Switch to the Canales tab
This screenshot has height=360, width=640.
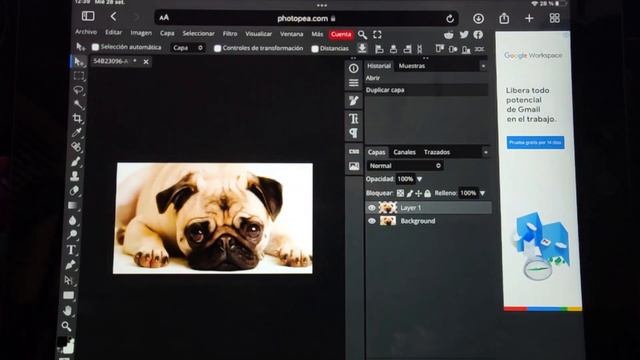tap(404, 152)
